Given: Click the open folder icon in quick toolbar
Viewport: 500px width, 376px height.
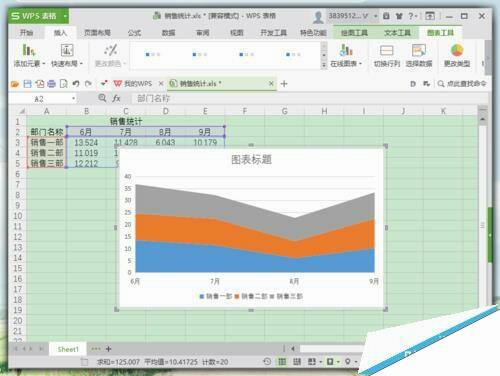Looking at the screenshot, I should (x=15, y=84).
